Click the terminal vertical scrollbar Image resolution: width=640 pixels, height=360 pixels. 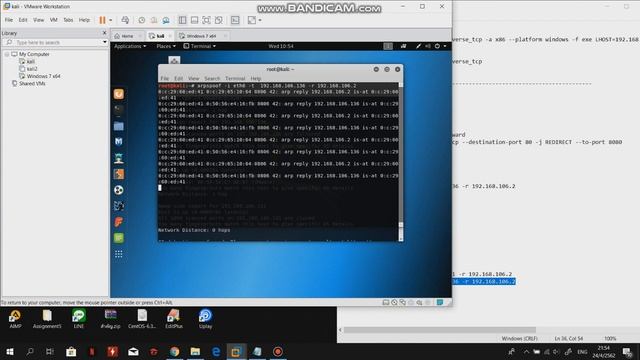point(401,162)
